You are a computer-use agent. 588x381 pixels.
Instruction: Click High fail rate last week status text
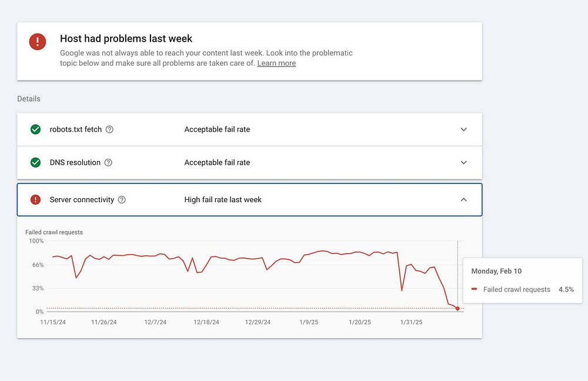pos(223,199)
